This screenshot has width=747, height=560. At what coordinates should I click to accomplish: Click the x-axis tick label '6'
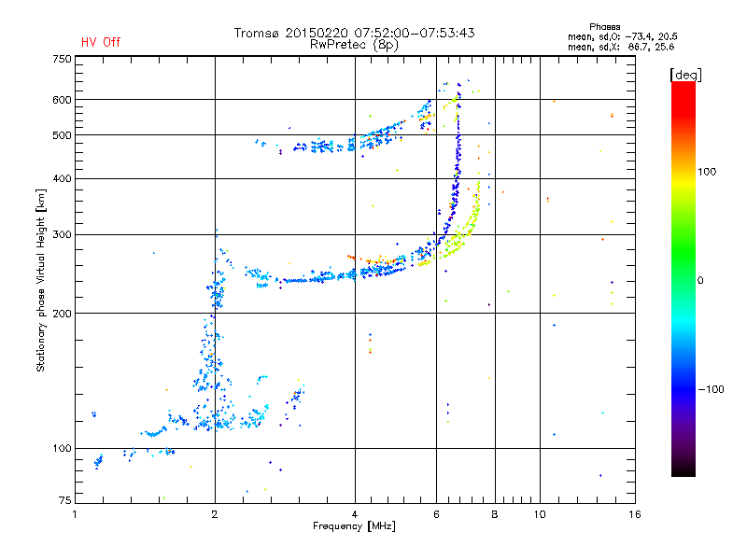click(436, 514)
